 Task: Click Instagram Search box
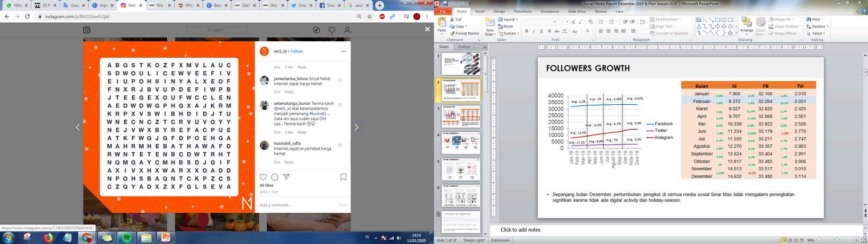[x=218, y=30]
